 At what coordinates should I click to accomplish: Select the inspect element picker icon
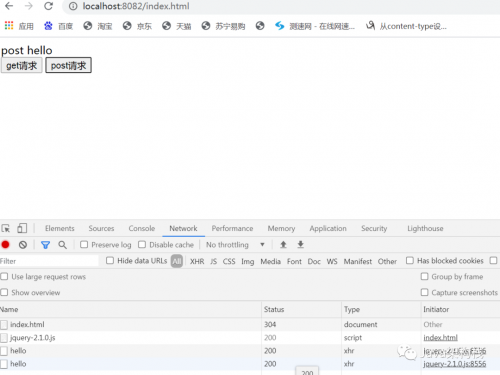(x=6, y=228)
